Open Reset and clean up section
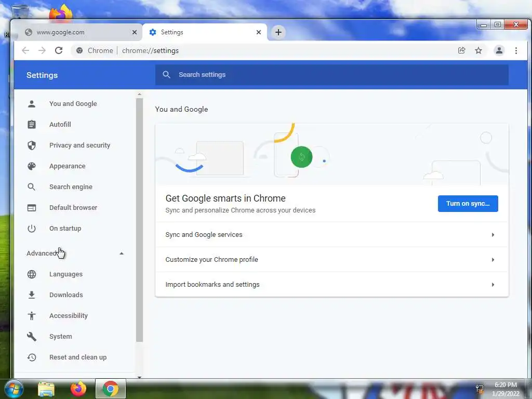The width and height of the screenshot is (532, 399). pos(78,357)
